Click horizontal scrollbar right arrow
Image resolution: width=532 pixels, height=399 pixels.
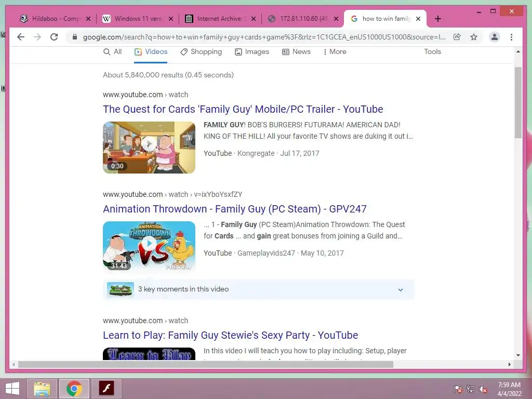point(509,365)
